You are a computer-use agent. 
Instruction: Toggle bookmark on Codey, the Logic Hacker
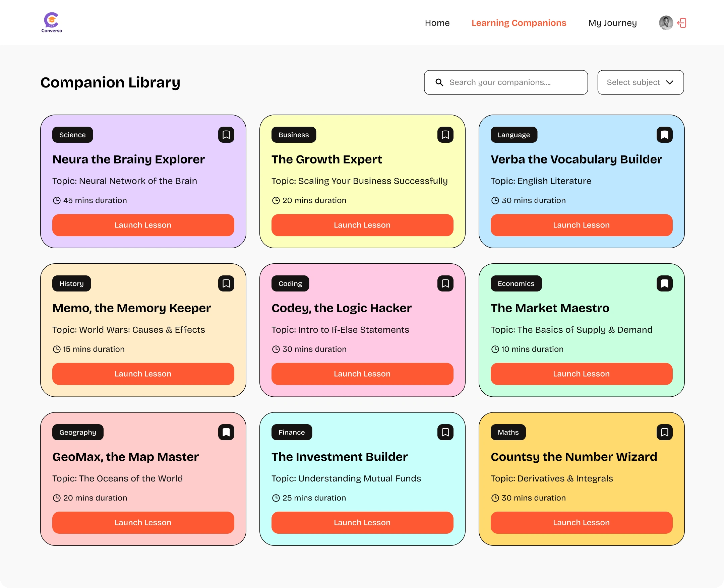tap(445, 283)
